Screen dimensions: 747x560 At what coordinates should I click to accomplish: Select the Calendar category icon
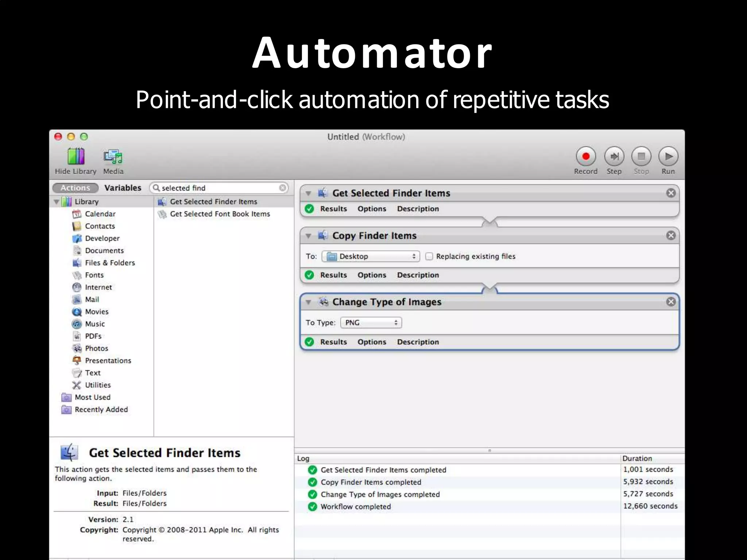coord(77,214)
